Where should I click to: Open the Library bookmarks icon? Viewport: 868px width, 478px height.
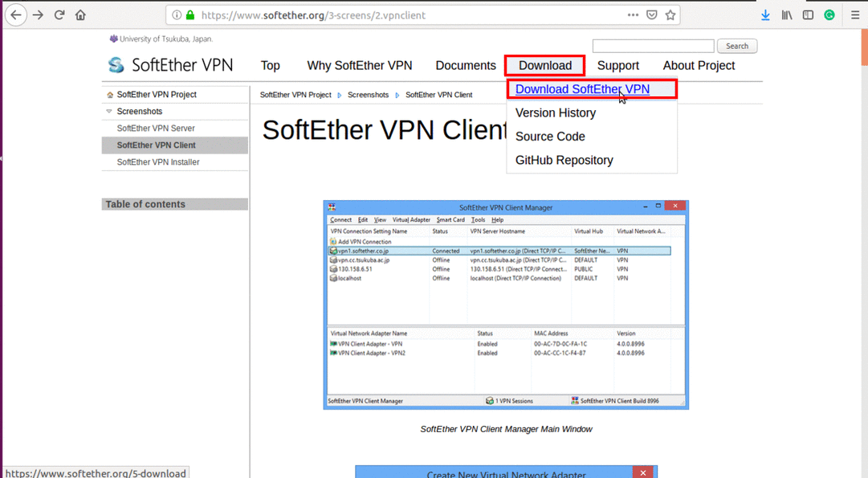(x=787, y=15)
